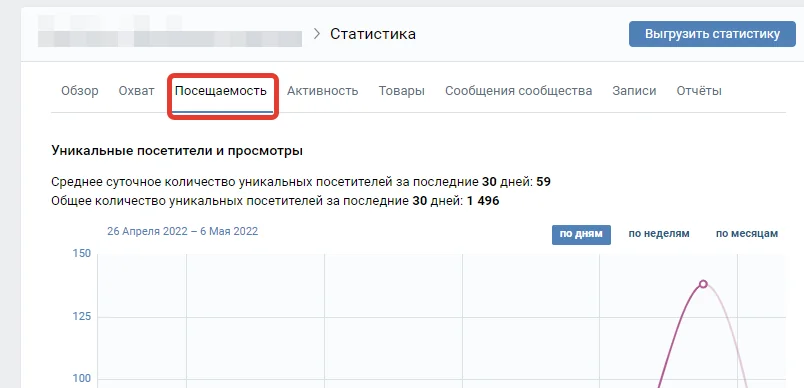
Task: Click the total value 1 496
Action: (x=483, y=201)
